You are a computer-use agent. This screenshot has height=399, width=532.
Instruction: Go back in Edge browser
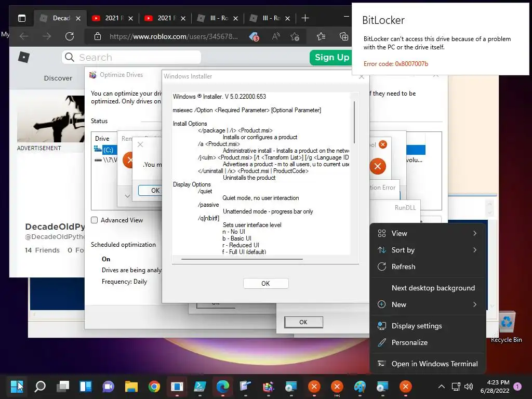click(x=24, y=36)
